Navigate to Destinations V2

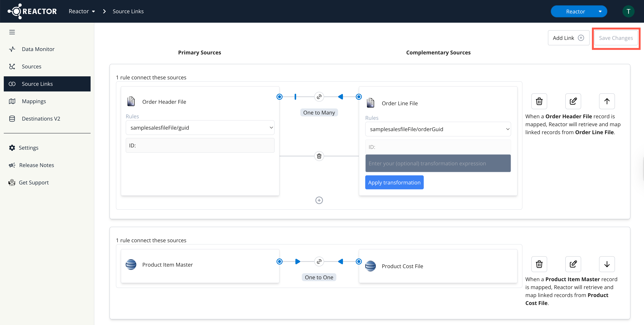coord(47,119)
